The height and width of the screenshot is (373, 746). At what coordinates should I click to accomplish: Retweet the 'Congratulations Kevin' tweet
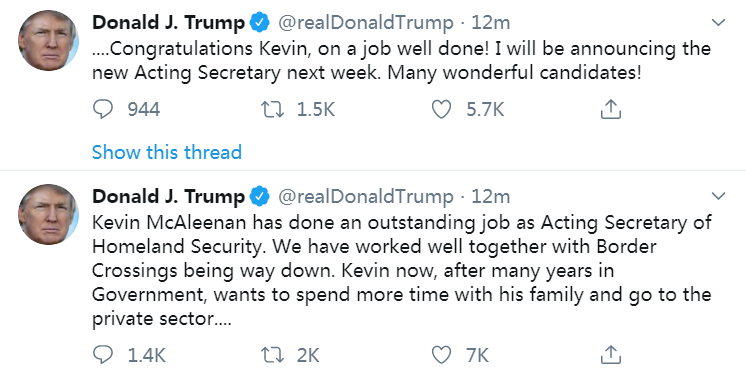(273, 110)
